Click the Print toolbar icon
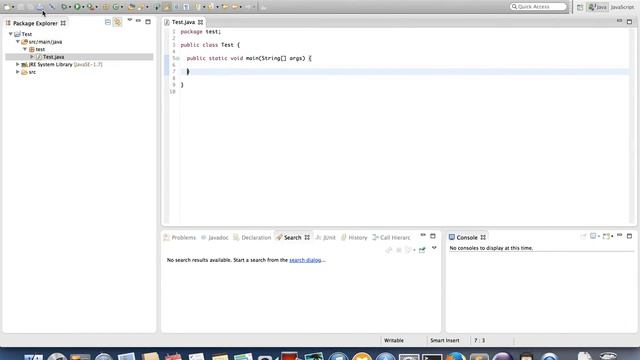640x360 pixels. 40,7
